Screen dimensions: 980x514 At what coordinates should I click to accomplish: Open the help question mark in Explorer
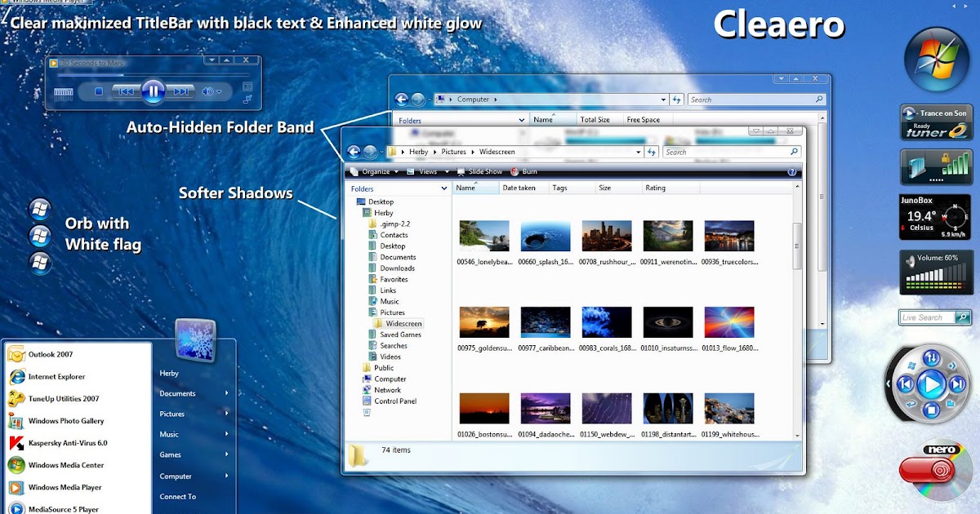pos(793,171)
